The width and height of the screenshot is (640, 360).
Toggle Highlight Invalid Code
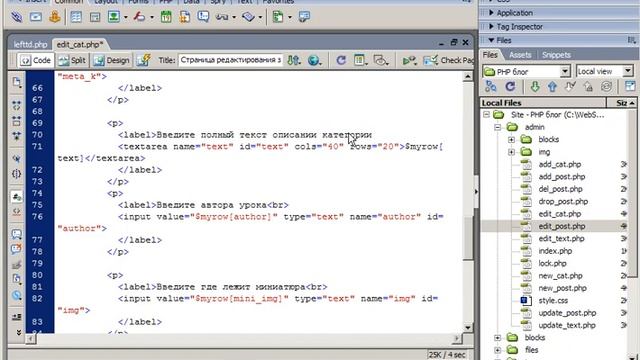coord(16,212)
